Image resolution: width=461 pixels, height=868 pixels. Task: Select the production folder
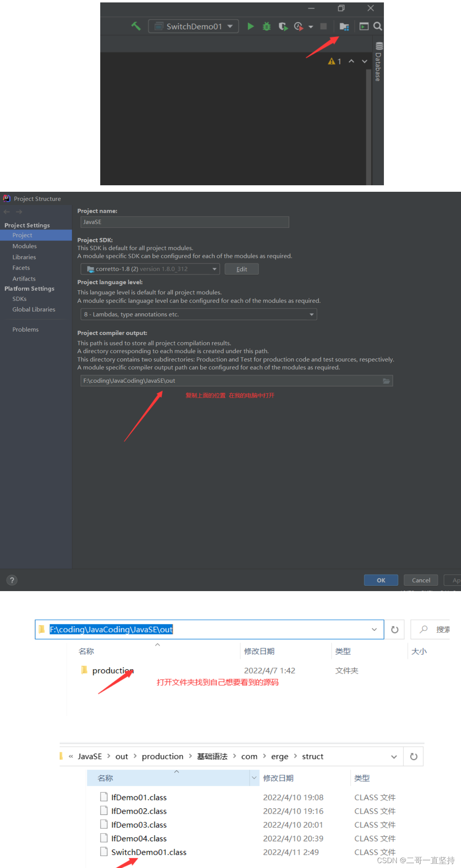[113, 671]
